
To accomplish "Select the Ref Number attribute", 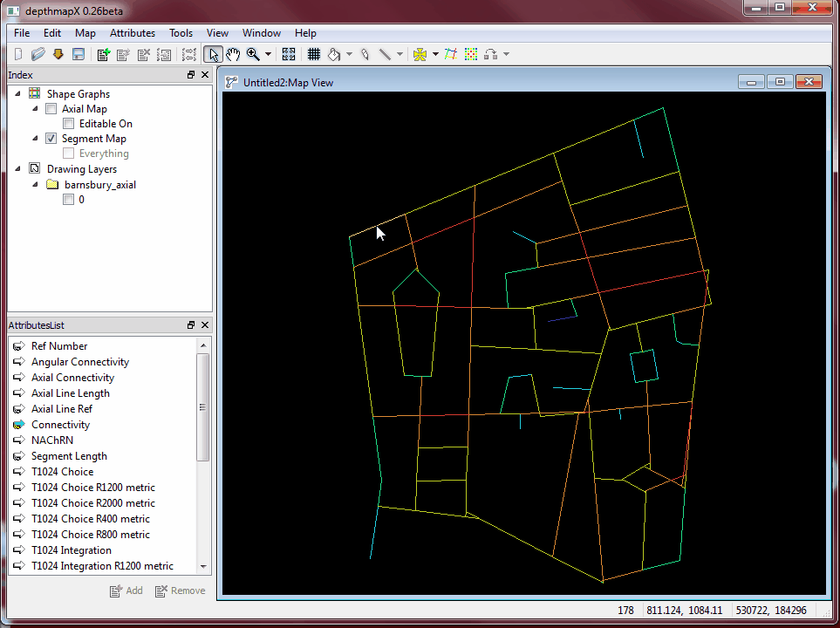I will click(59, 346).
